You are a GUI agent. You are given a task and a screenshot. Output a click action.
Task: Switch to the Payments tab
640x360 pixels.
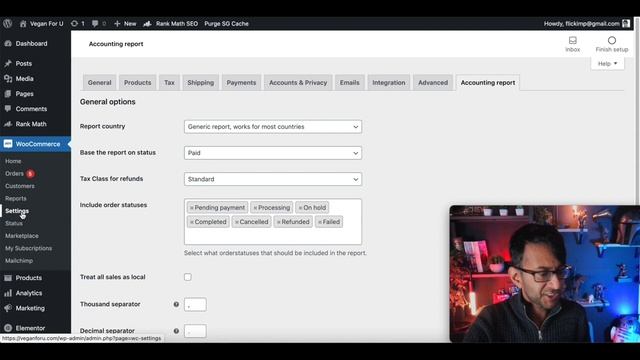[x=241, y=82]
